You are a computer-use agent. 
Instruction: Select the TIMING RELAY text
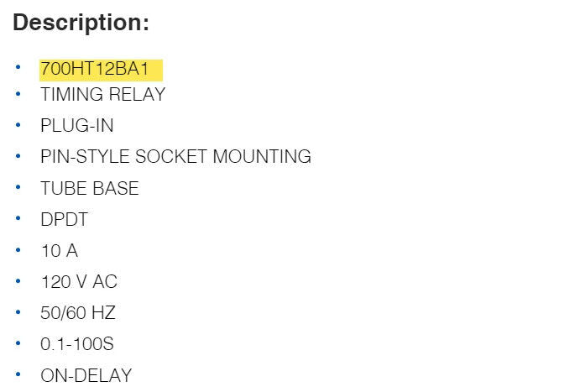(x=102, y=94)
